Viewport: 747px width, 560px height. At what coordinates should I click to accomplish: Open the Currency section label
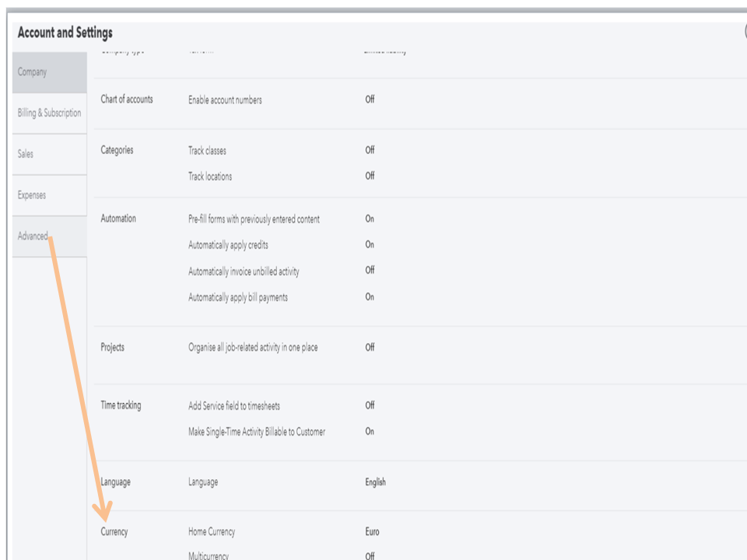click(114, 532)
